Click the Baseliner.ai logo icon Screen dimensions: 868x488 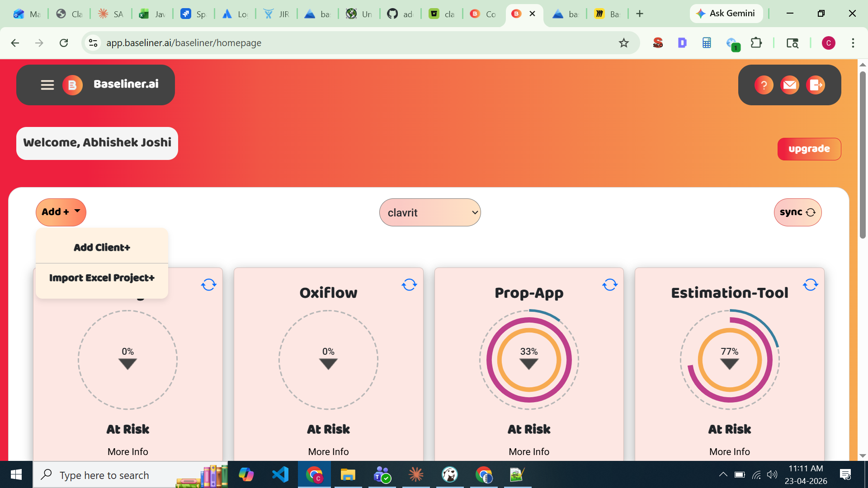pyautogui.click(x=72, y=85)
